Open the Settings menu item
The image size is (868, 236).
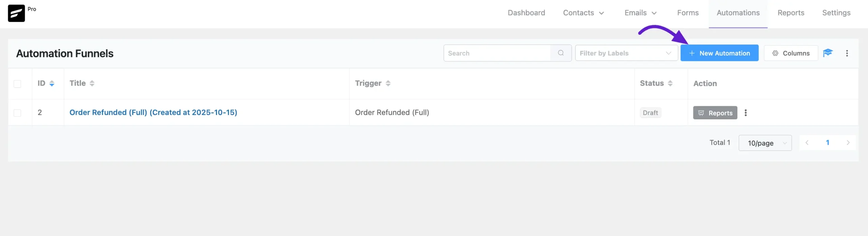pyautogui.click(x=836, y=13)
